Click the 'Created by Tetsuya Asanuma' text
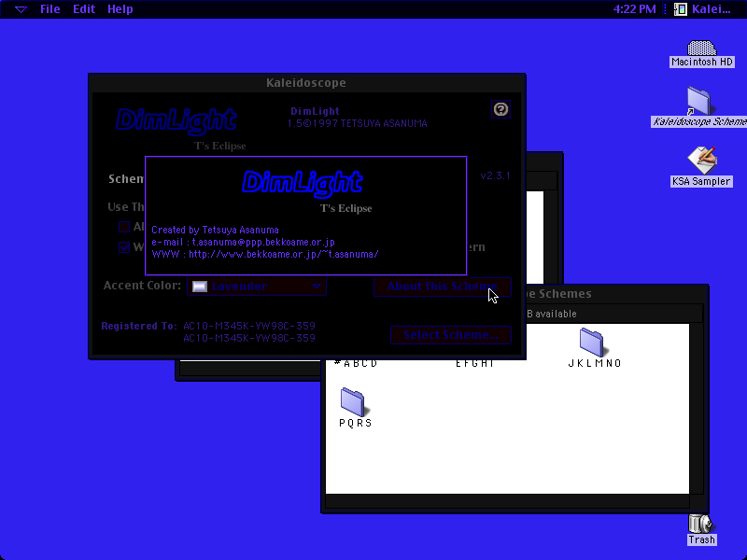The width and height of the screenshot is (747, 560). point(215,230)
